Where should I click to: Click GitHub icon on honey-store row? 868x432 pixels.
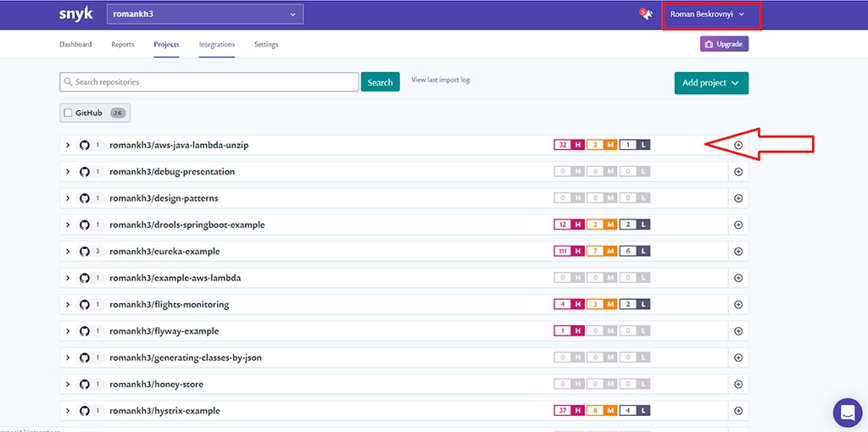coord(84,384)
